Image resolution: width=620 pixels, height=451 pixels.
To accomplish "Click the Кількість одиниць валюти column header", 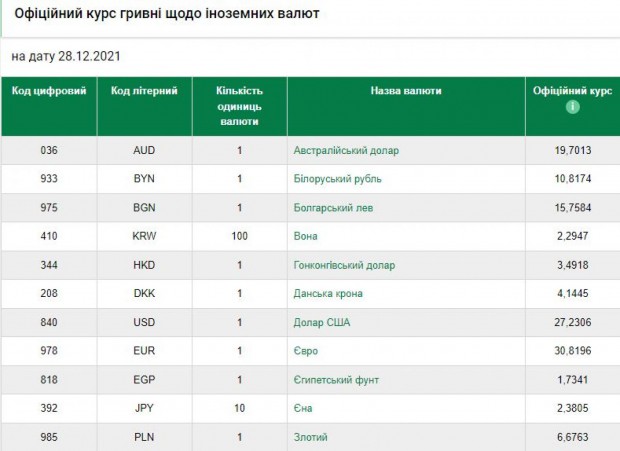I will pos(240,105).
